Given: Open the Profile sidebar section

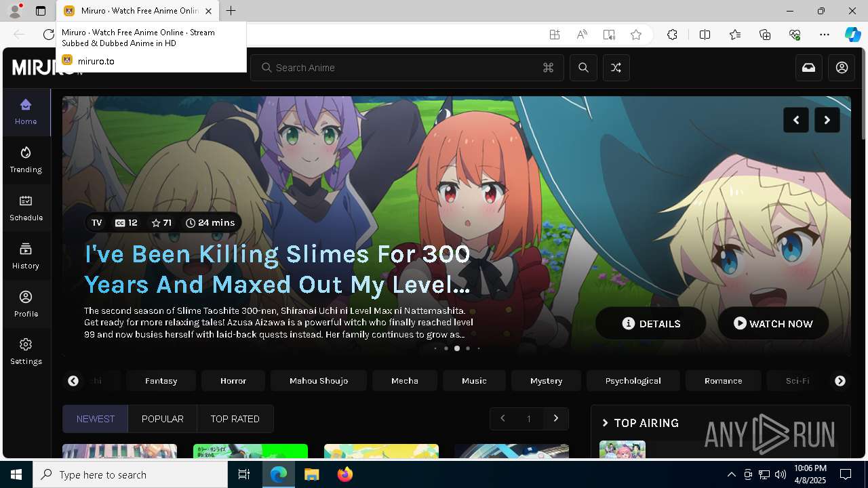Looking at the screenshot, I should [26, 304].
